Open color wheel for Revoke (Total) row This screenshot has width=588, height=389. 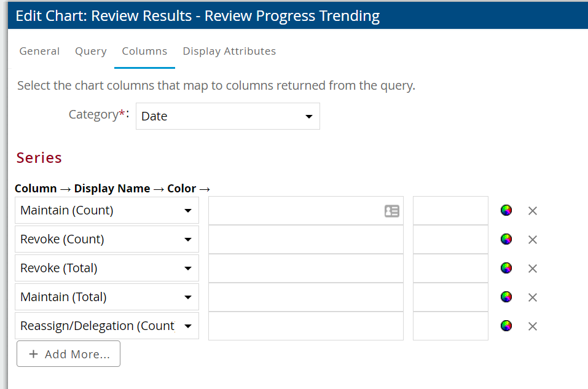[506, 268]
